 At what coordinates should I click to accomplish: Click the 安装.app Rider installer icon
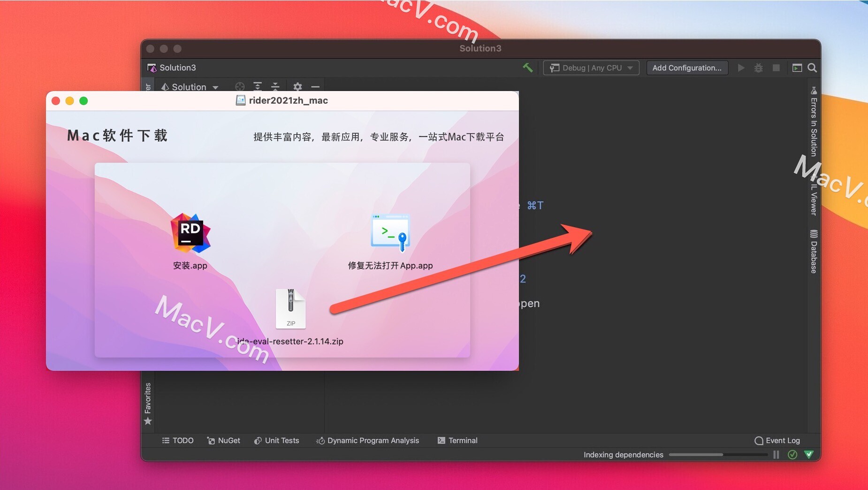190,233
